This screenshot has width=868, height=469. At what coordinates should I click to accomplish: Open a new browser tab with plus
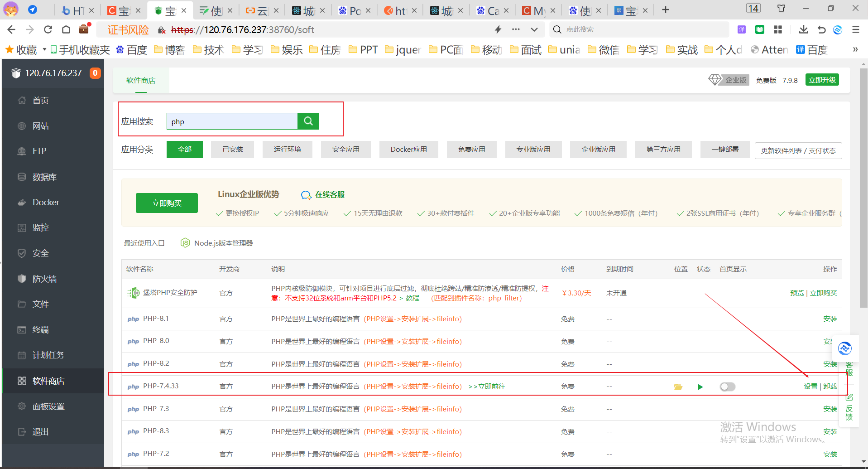(x=665, y=10)
